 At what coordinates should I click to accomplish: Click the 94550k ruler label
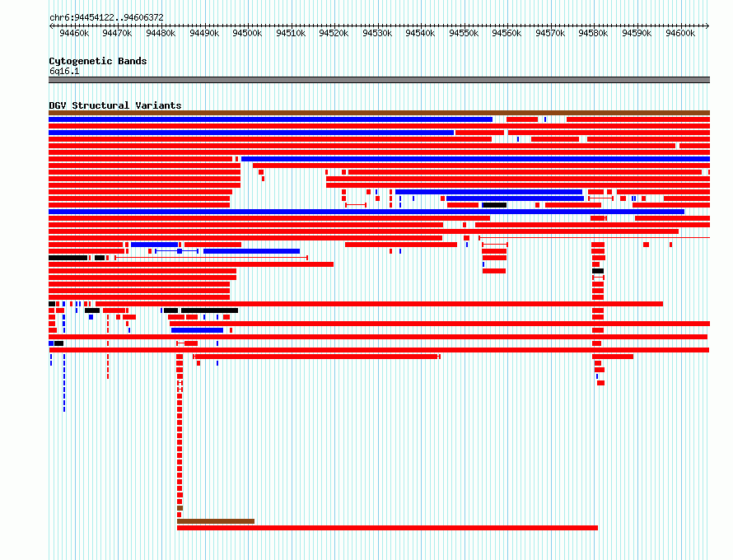pyautogui.click(x=463, y=33)
